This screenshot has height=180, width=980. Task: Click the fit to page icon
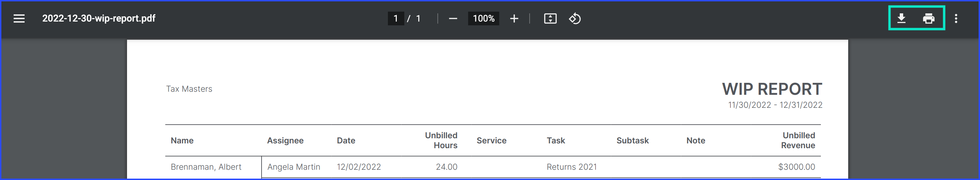(550, 18)
